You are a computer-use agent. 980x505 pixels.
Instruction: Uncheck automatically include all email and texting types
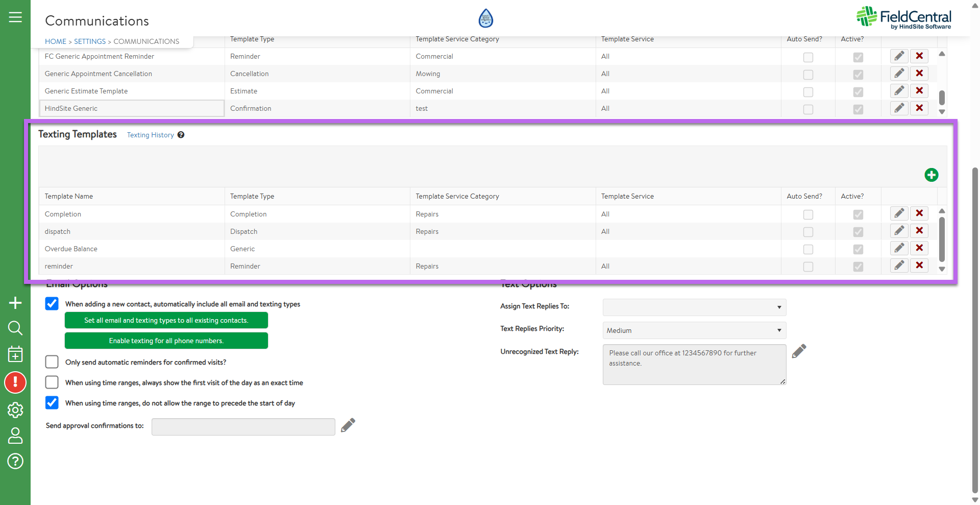52,304
